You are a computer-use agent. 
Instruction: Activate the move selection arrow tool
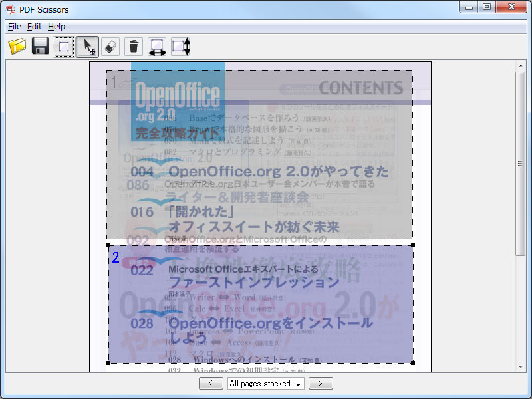[87, 47]
